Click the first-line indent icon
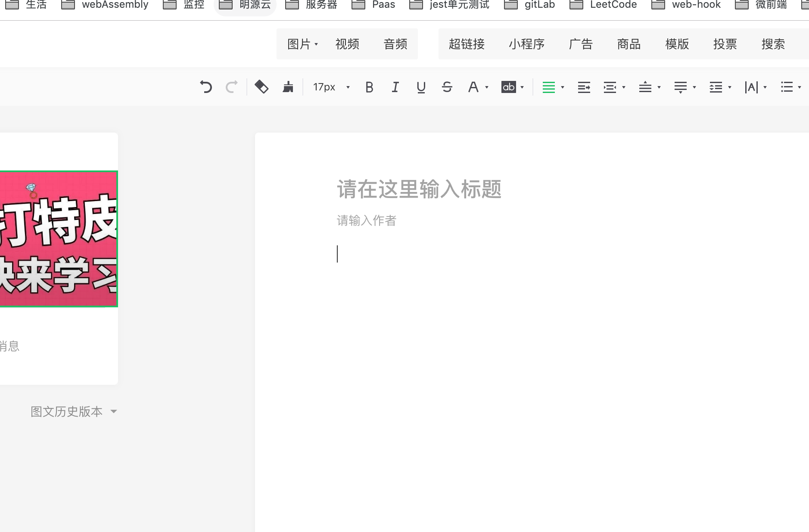The width and height of the screenshot is (809, 532). (584, 87)
